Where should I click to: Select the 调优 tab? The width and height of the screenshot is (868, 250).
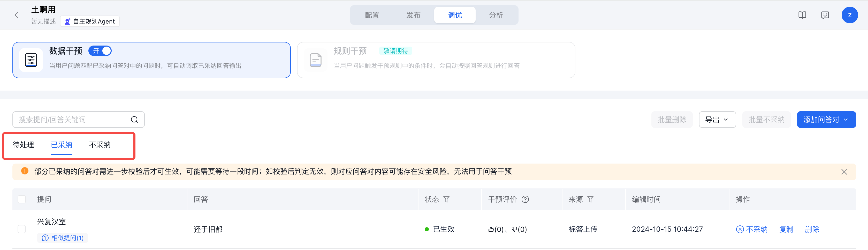click(x=455, y=15)
